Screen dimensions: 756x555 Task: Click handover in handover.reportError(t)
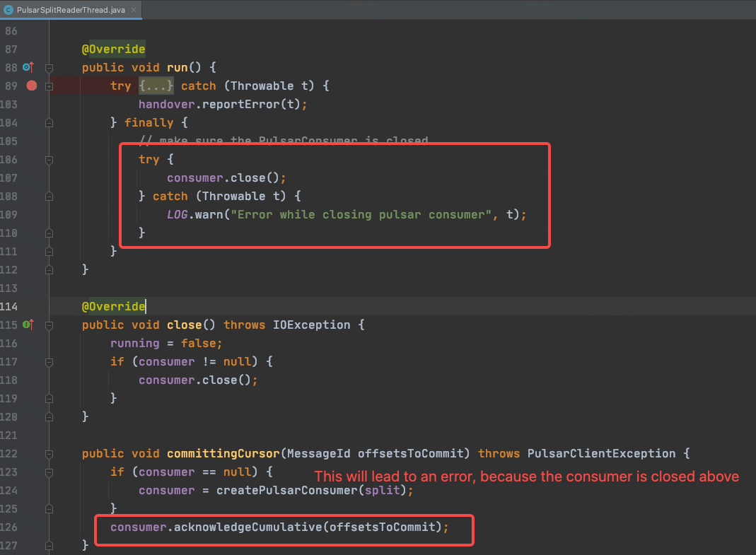pos(167,104)
